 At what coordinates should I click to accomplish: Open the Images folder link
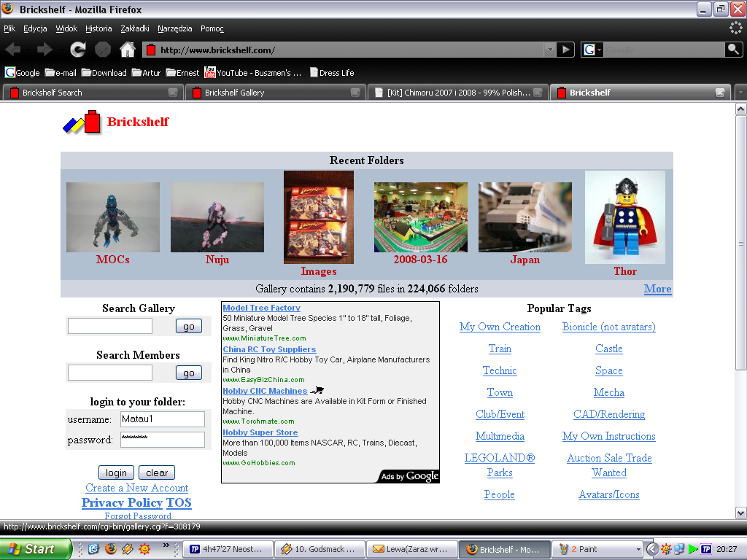coord(319,271)
